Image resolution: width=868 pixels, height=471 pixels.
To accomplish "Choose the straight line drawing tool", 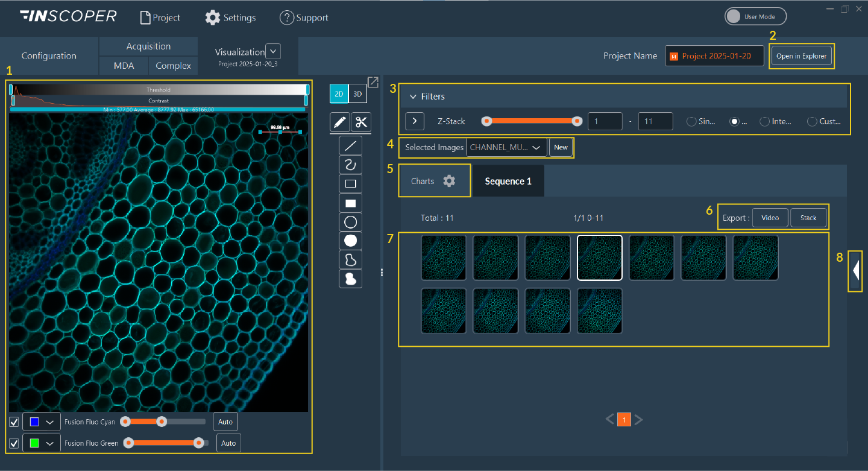I will tap(350, 145).
